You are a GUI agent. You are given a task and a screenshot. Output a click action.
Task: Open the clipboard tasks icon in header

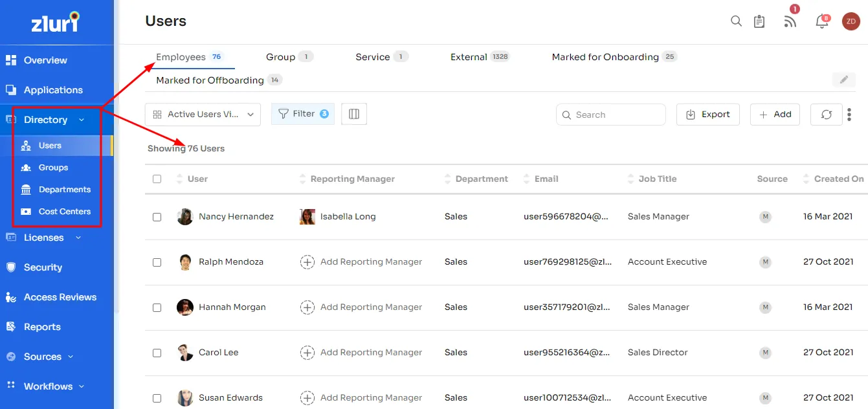tap(759, 21)
